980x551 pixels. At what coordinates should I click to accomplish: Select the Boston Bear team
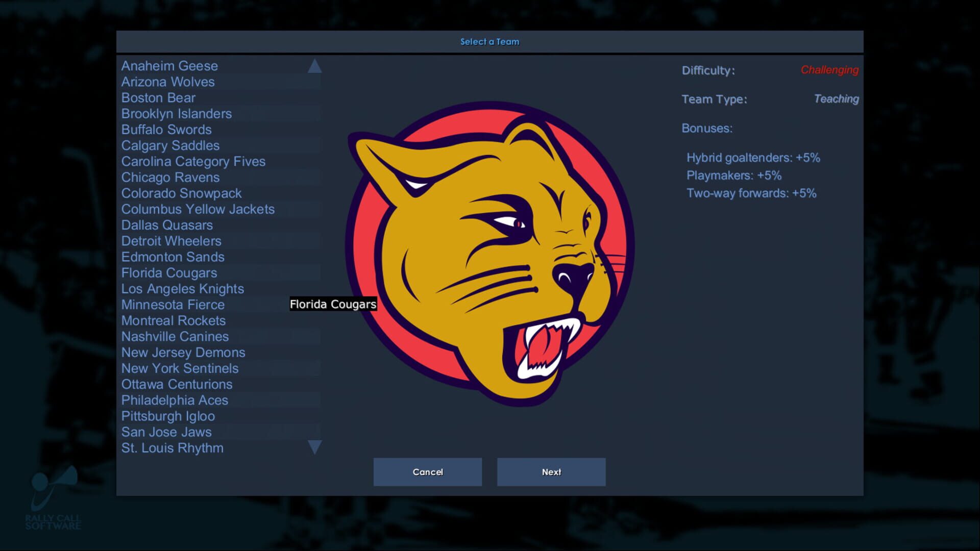(158, 98)
